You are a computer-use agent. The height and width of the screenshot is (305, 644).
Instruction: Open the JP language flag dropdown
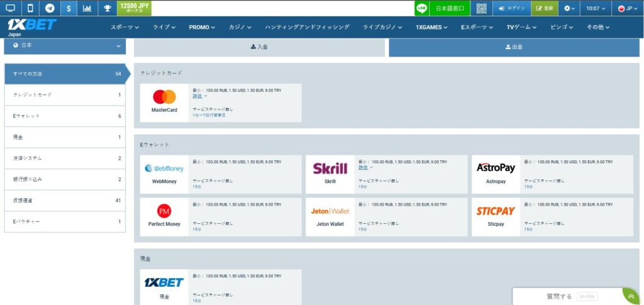(628, 8)
